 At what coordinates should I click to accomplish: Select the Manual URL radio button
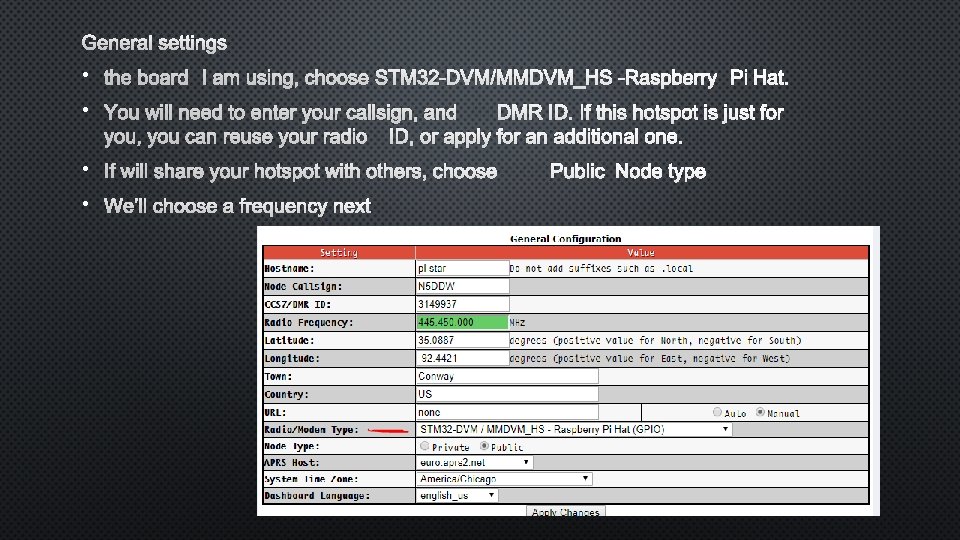click(x=760, y=412)
